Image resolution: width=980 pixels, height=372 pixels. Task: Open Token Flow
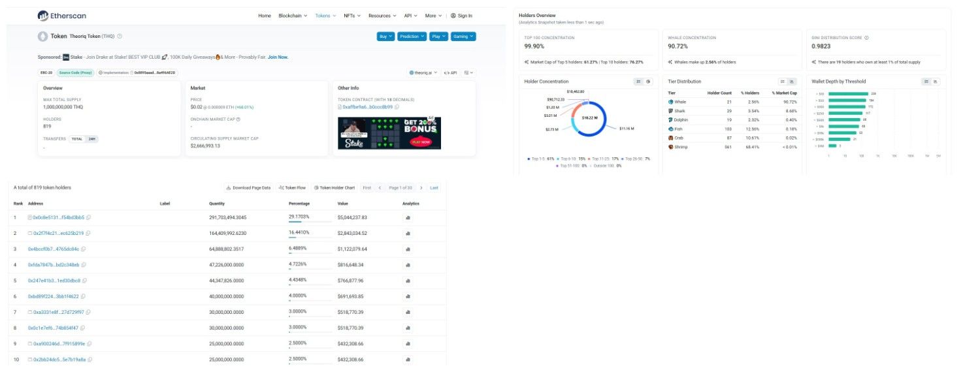pos(292,188)
